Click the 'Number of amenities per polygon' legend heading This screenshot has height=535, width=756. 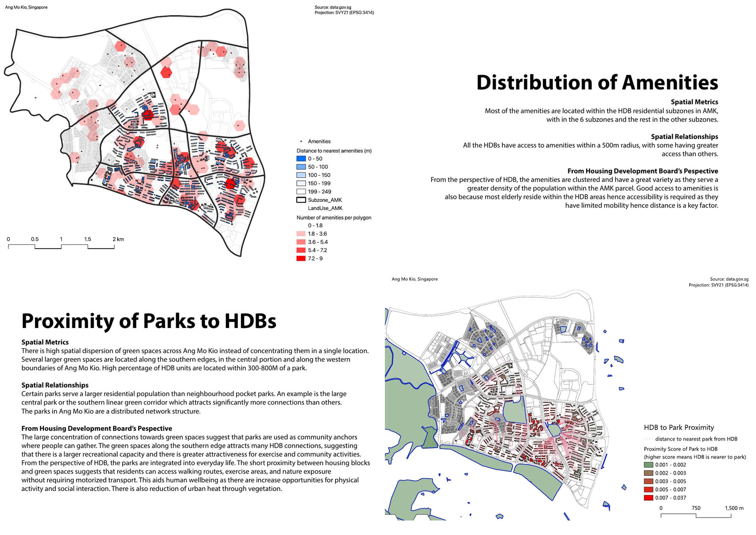click(x=334, y=218)
